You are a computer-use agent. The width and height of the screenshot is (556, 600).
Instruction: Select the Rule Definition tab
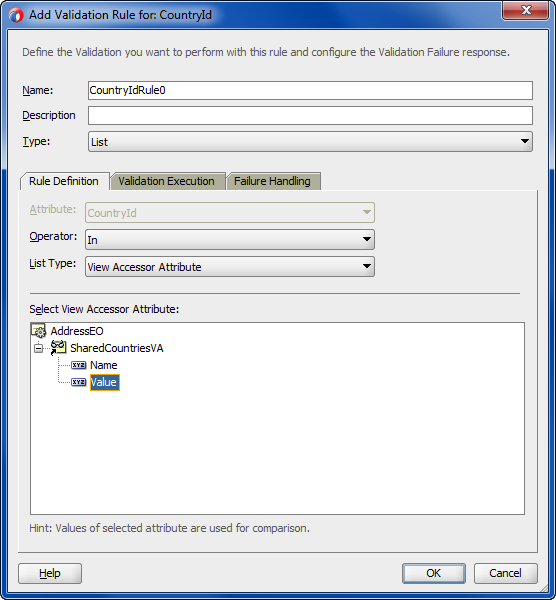[64, 181]
